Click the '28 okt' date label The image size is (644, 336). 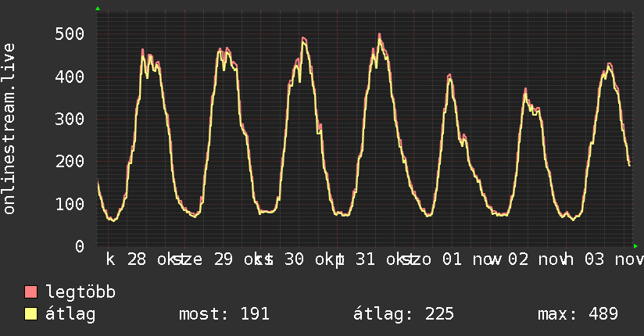pos(156,259)
